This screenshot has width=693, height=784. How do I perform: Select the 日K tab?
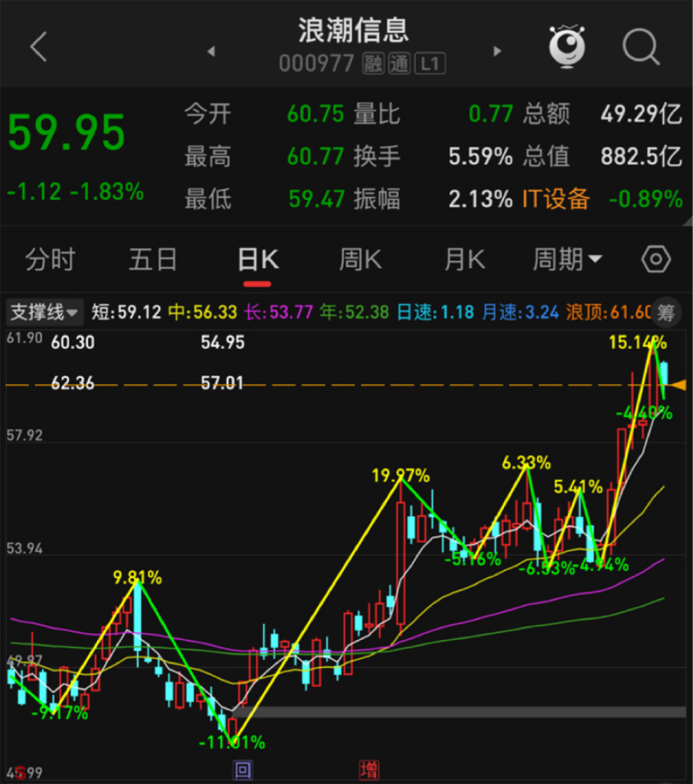(x=257, y=260)
